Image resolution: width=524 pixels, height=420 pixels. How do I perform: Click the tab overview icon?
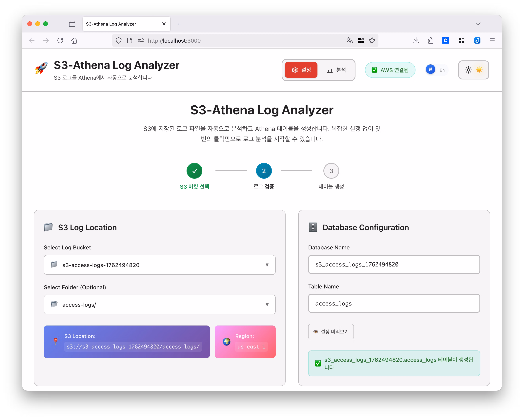click(x=72, y=24)
